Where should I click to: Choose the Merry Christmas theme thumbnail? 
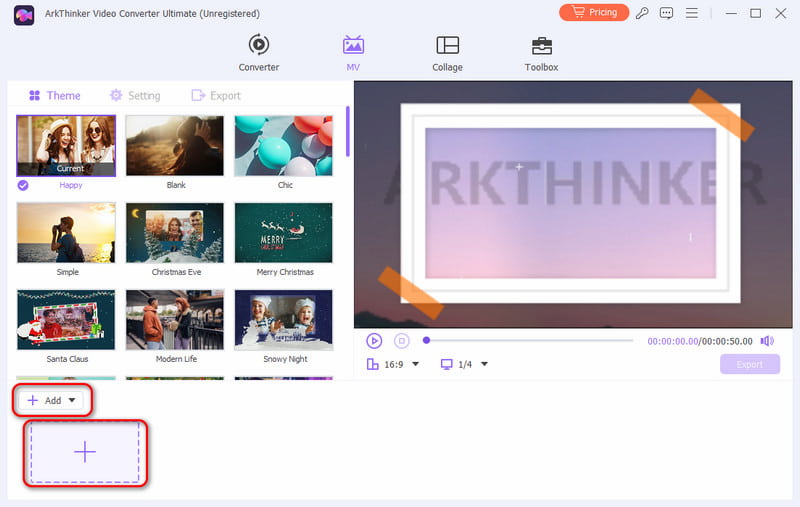click(284, 233)
